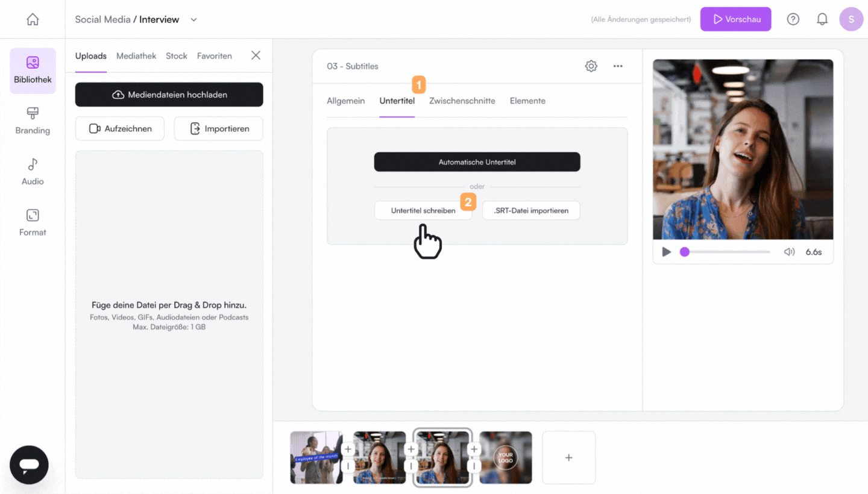Open the user avatar S menu
Viewport: 868px width, 494px height.
coord(851,19)
